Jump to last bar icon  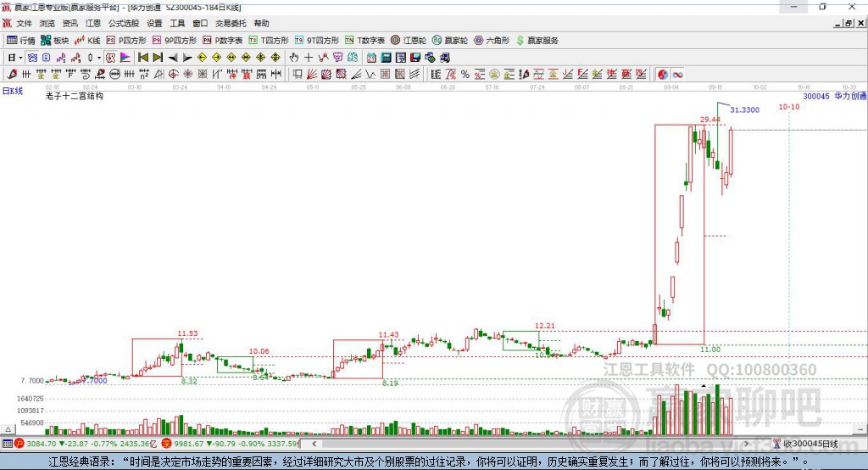tap(158, 58)
